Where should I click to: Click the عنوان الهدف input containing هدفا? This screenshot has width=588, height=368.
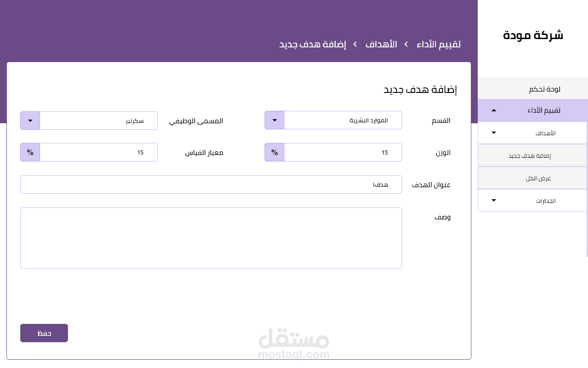[x=211, y=184]
